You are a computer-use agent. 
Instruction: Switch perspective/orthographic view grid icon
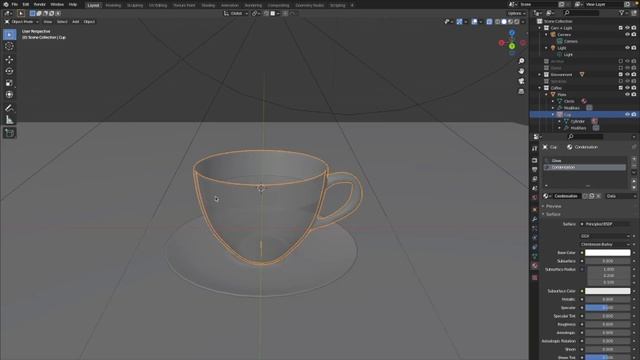521,91
